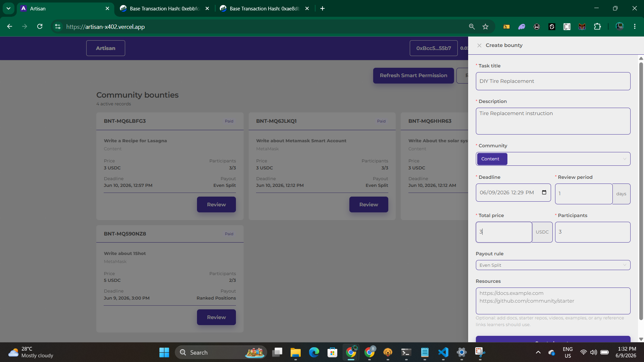This screenshot has height=362, width=644.
Task: Open Visual Studio Code from the taskbar
Action: [443, 352]
